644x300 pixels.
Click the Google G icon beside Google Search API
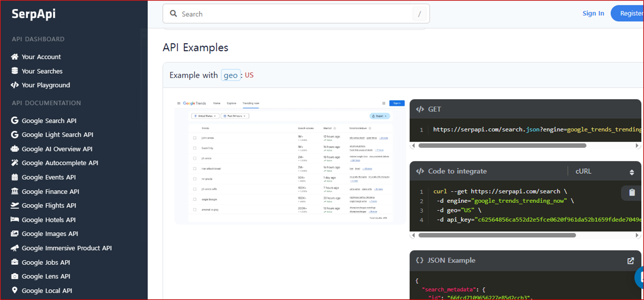(14, 120)
